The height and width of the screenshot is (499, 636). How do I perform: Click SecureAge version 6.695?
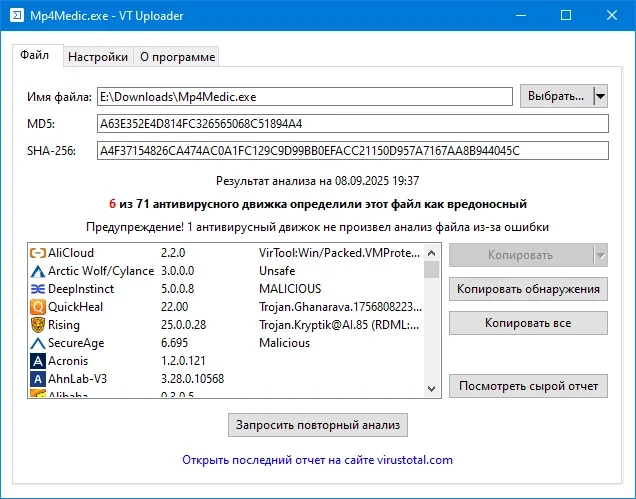174,343
